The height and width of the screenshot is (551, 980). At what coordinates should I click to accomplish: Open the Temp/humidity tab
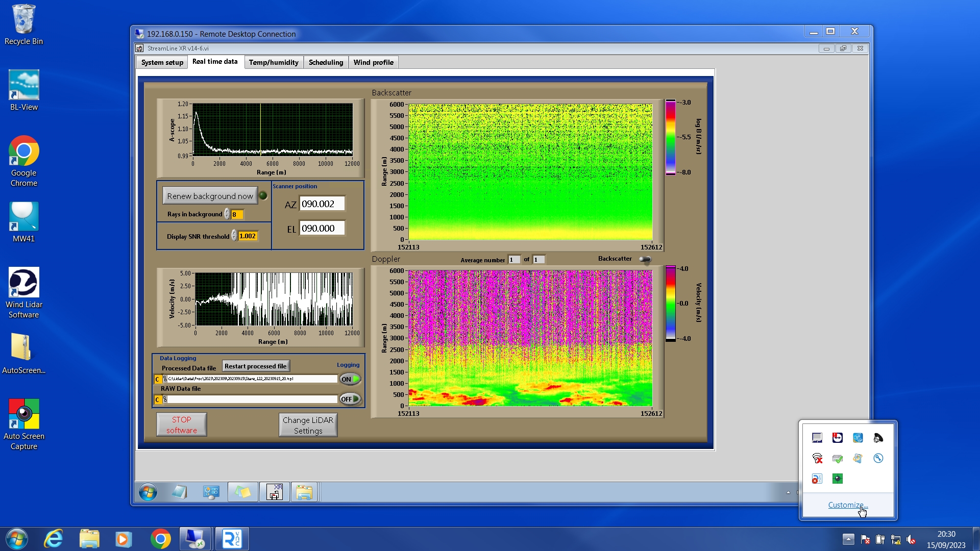coord(274,62)
